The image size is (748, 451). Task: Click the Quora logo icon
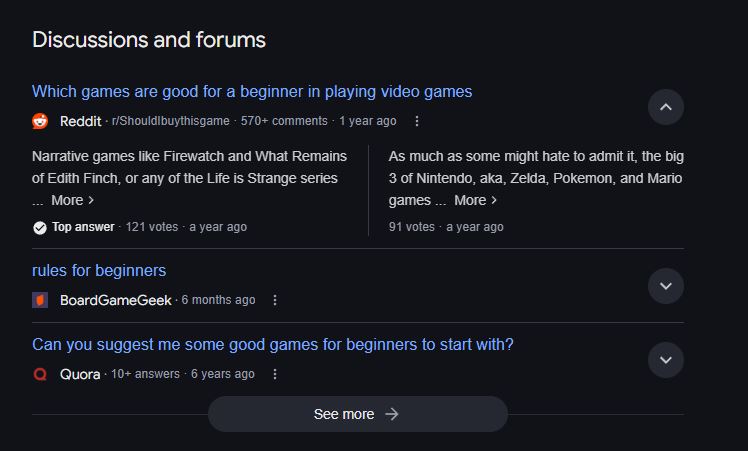point(40,374)
